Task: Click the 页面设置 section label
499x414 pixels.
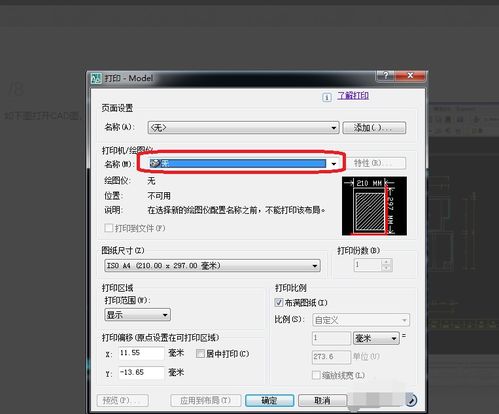Action: (117, 108)
